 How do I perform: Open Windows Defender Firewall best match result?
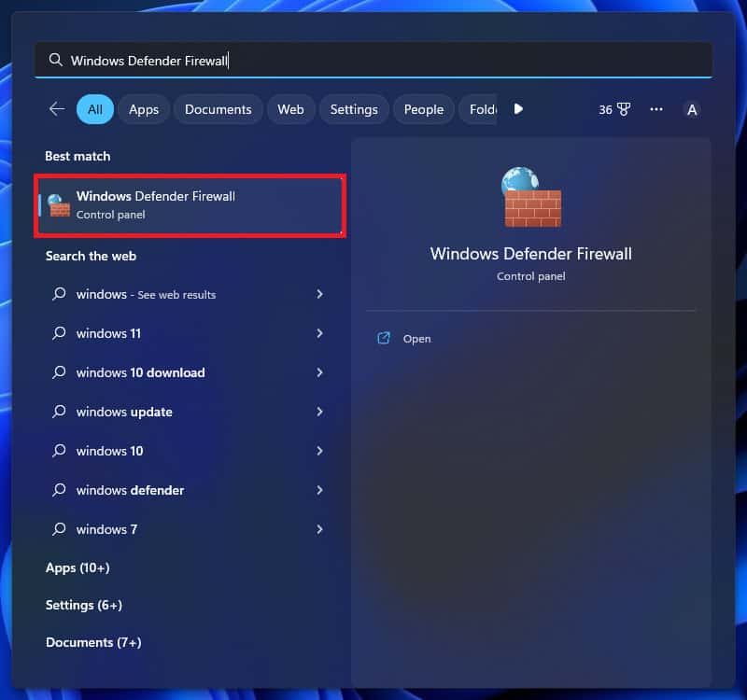point(190,204)
